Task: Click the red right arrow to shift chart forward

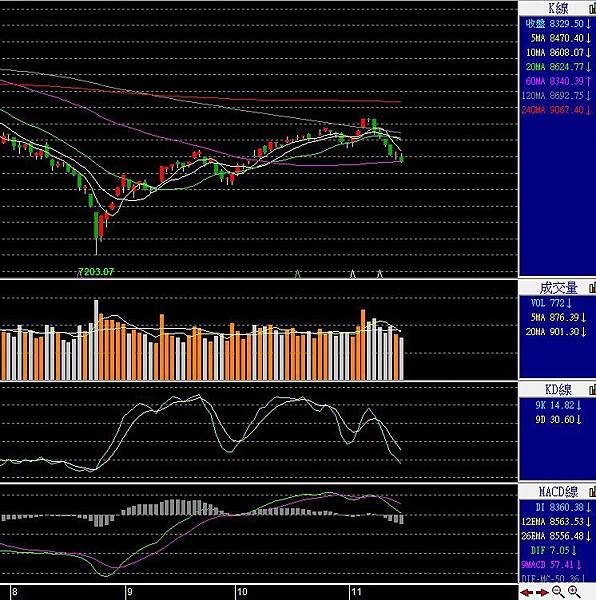Action: point(541,592)
